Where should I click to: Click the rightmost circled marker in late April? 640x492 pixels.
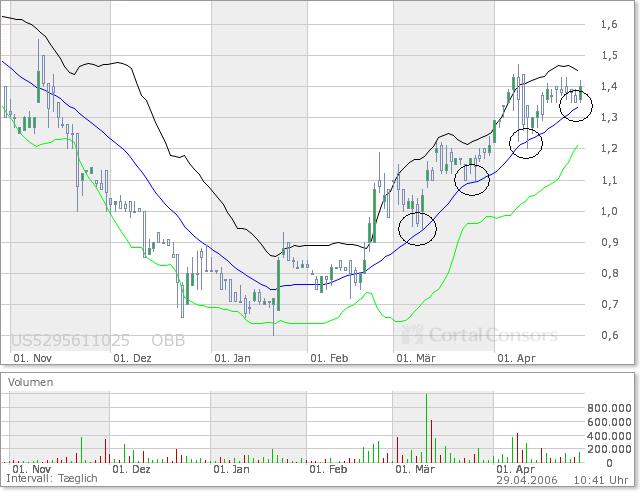point(576,105)
